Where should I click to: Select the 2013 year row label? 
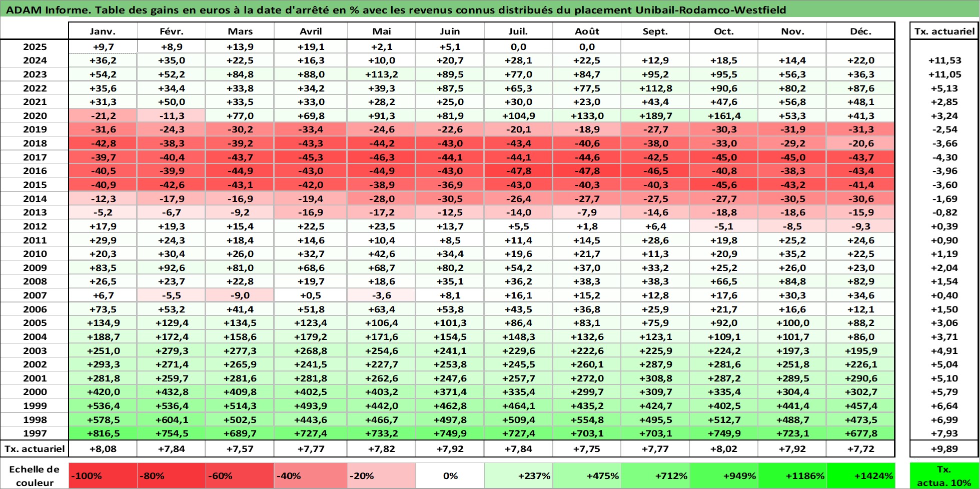(35, 212)
